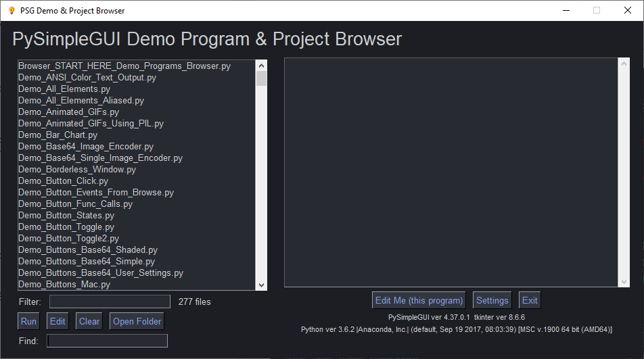Click Edit Me (this program) button
This screenshot has width=644, height=359.
tap(419, 300)
